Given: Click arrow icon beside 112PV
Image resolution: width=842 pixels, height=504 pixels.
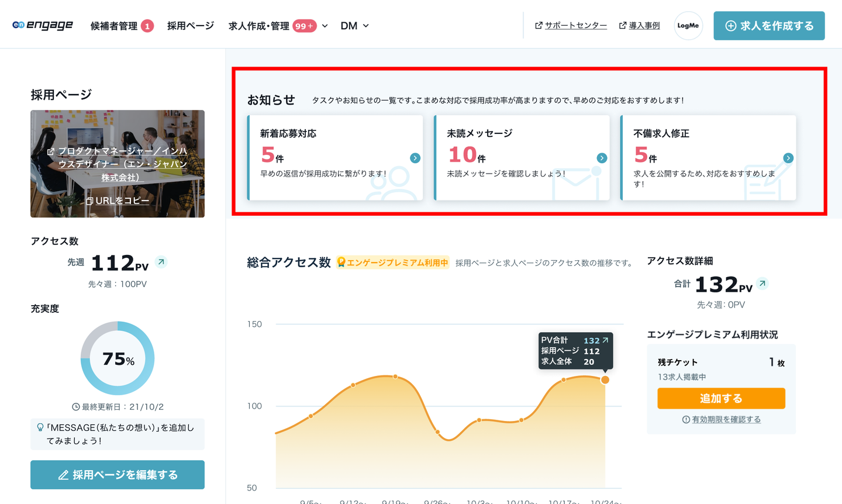Looking at the screenshot, I should 161,262.
